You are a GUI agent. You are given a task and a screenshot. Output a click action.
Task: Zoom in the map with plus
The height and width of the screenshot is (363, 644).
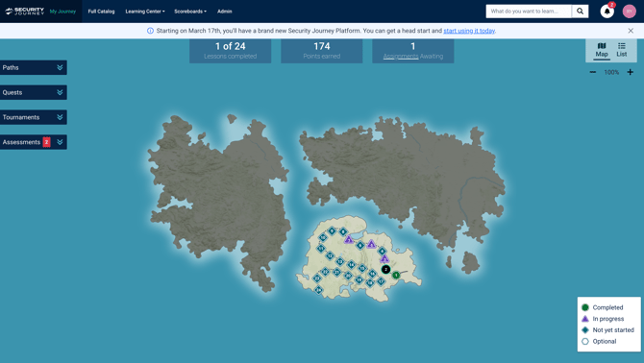point(630,72)
